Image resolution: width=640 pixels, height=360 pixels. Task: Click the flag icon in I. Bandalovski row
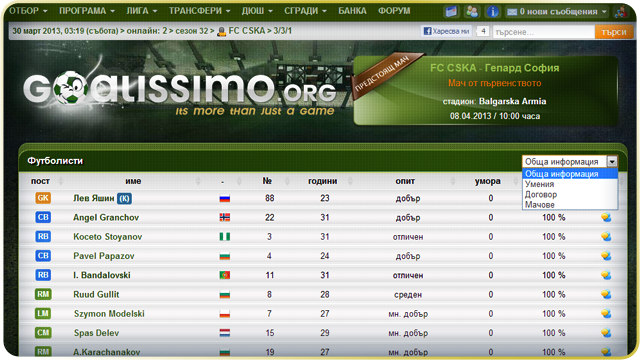point(225,276)
